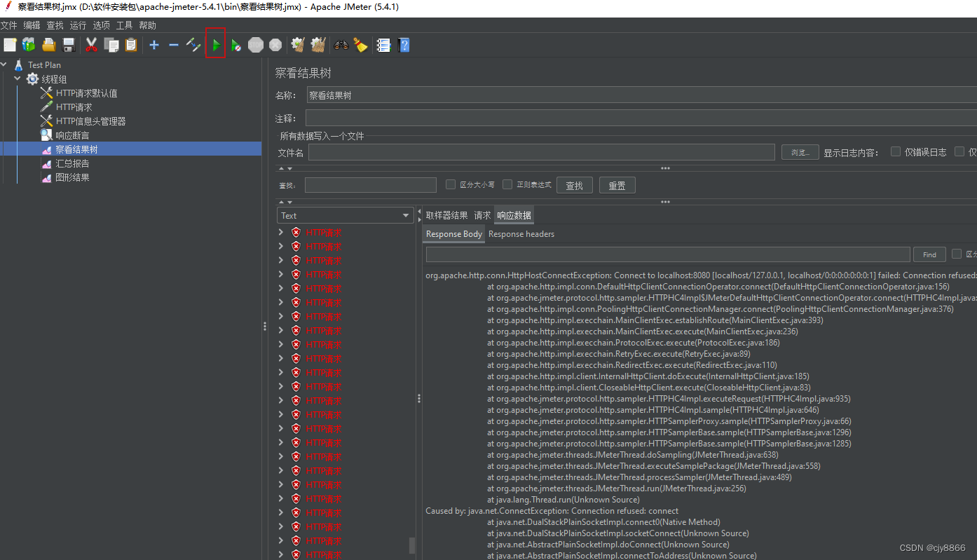Screen dimensions: 977x560
Task: Open the 文件 menu
Action: [x=9, y=25]
